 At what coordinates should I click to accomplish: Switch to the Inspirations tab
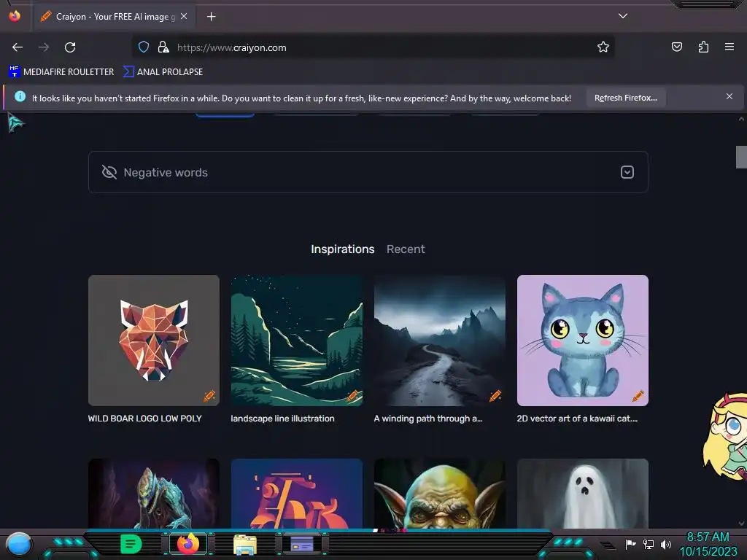(x=343, y=249)
